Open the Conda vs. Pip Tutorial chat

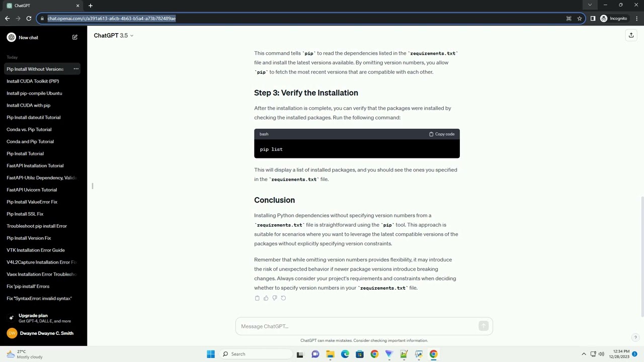click(x=29, y=129)
